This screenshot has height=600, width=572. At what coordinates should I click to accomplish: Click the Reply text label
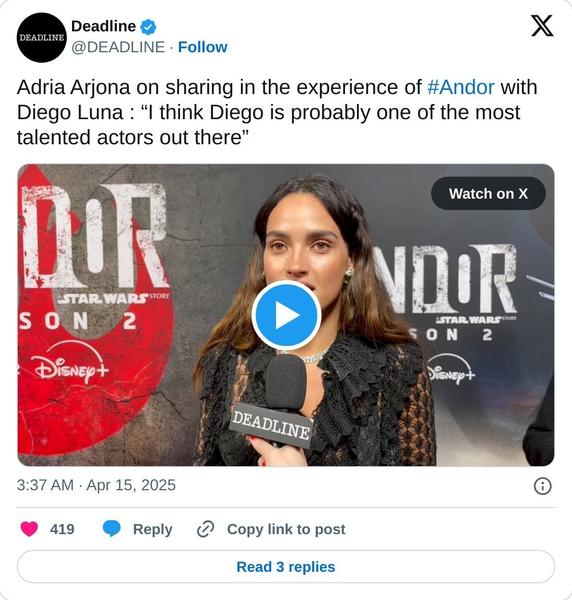153,529
